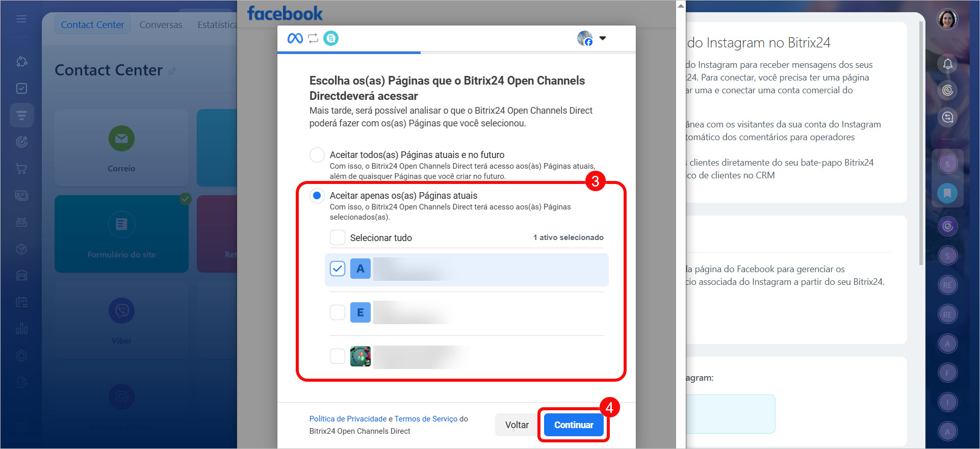Select 'Aceitar todos(as) Páginas atuais e no futuro' radio

pyautogui.click(x=317, y=155)
